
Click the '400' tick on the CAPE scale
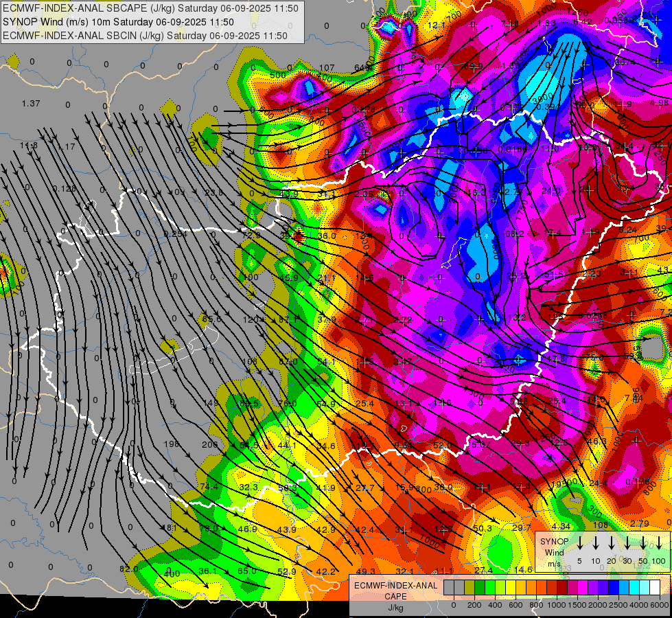[x=495, y=605]
